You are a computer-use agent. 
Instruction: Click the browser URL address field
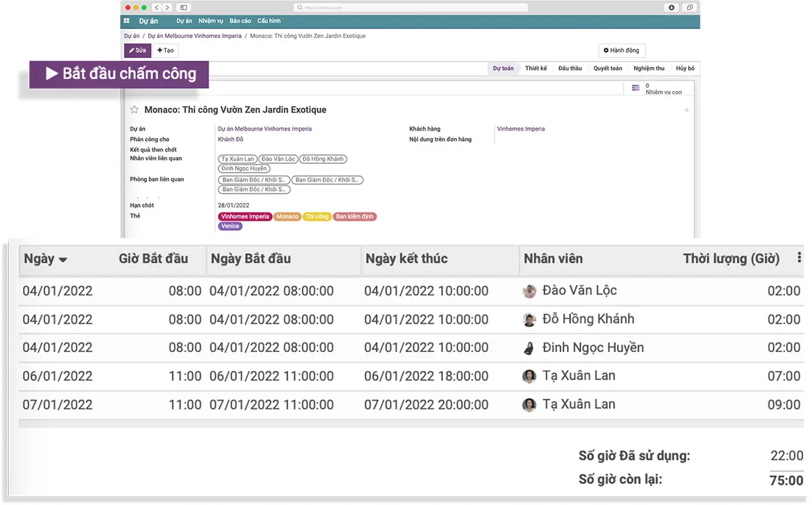[411, 7]
